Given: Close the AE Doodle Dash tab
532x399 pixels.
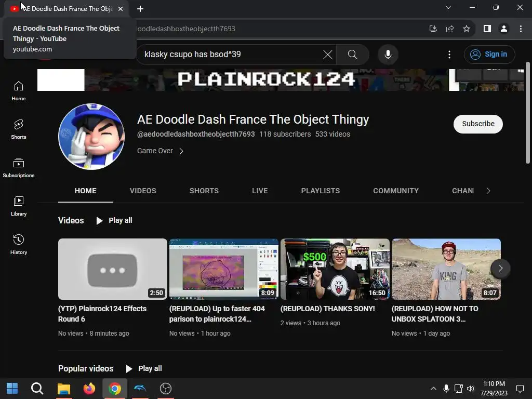Looking at the screenshot, I should point(121,9).
